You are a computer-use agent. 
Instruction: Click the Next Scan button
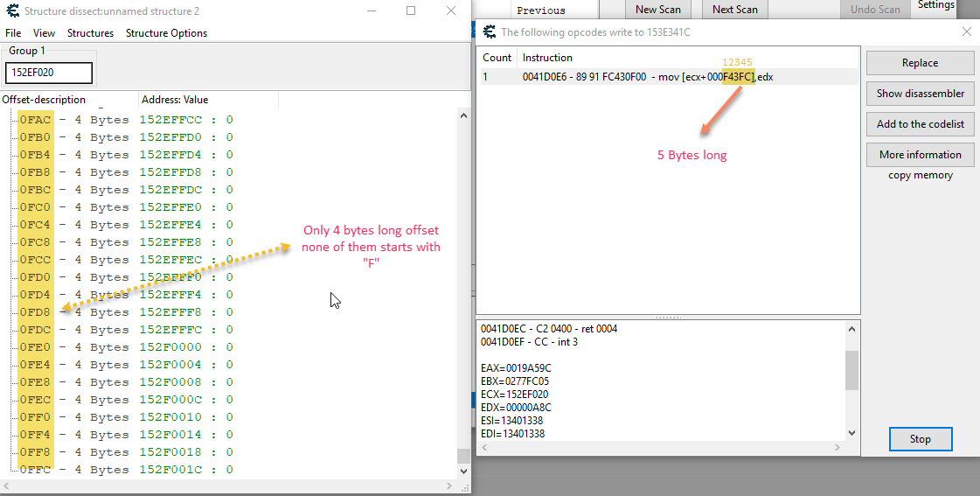(734, 10)
